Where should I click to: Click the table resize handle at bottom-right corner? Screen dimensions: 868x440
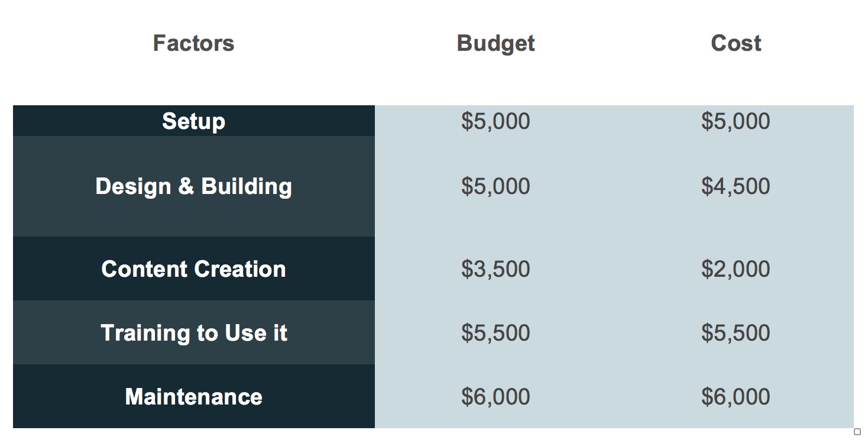857,432
